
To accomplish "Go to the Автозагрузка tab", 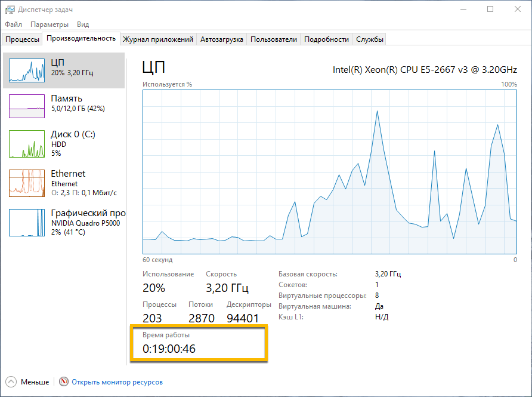I will click(221, 39).
